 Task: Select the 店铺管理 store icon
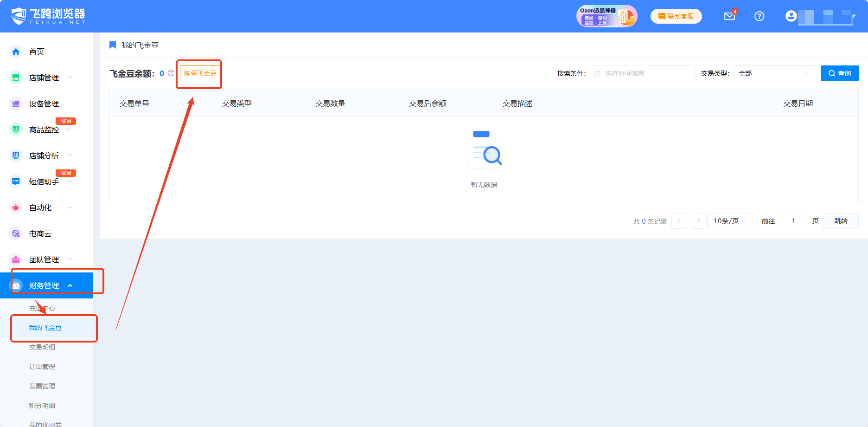tap(15, 78)
